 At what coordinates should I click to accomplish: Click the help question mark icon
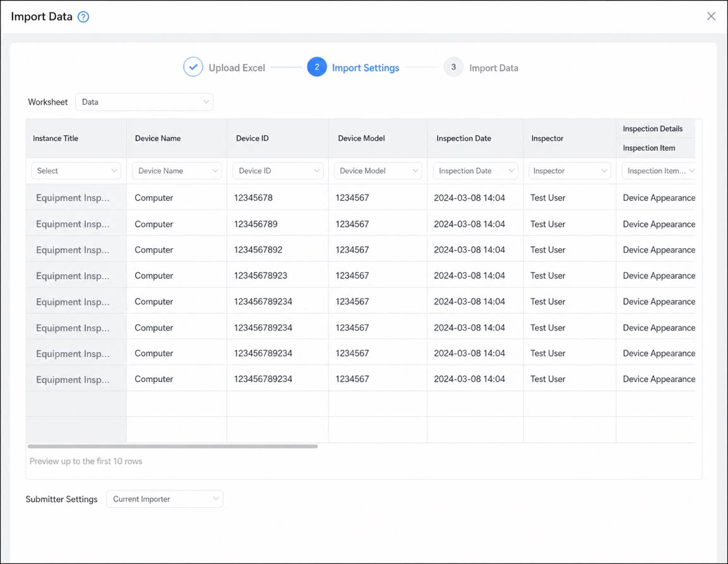pyautogui.click(x=83, y=17)
